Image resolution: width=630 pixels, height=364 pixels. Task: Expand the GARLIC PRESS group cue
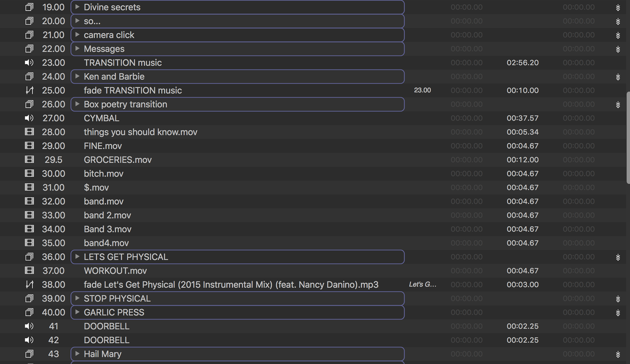point(77,312)
